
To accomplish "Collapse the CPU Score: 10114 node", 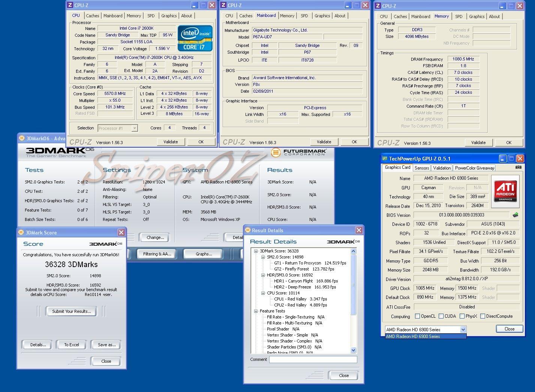I will [x=263, y=293].
